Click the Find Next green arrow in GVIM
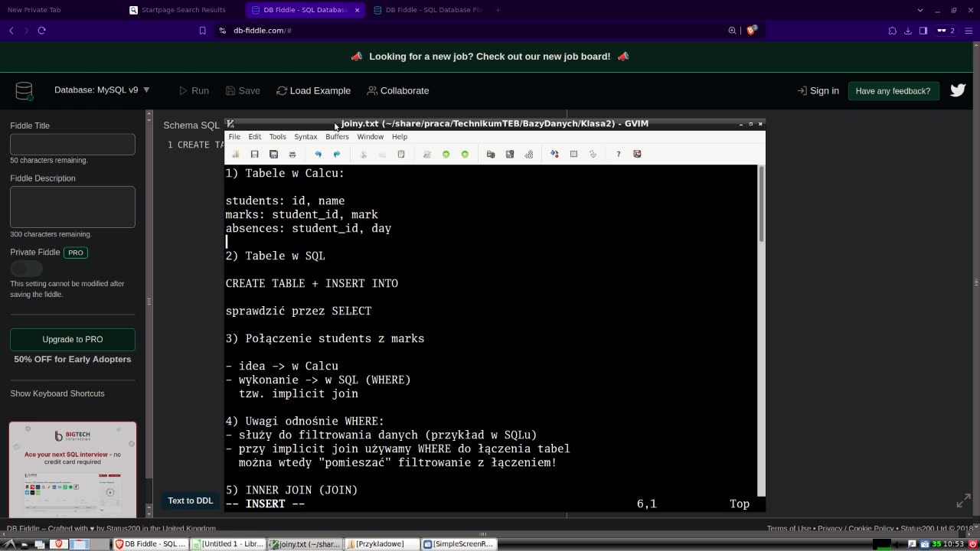980x551 pixels. coord(446,154)
